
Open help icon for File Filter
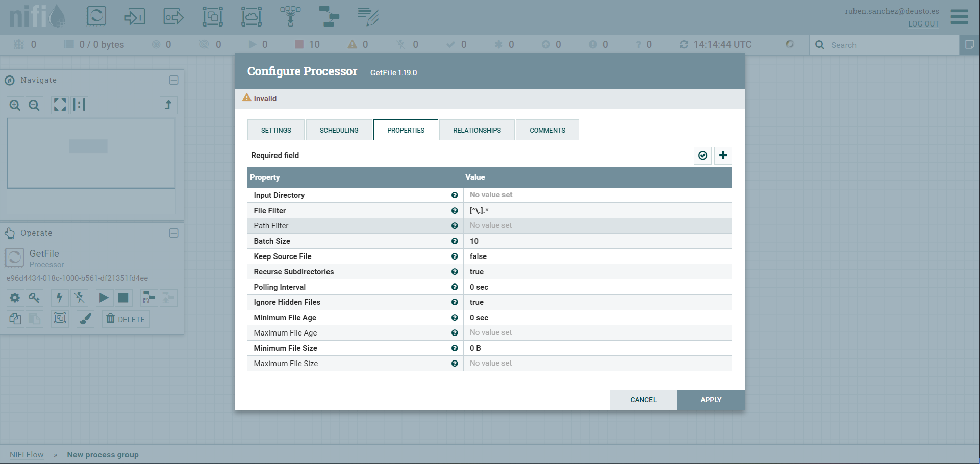tap(455, 211)
